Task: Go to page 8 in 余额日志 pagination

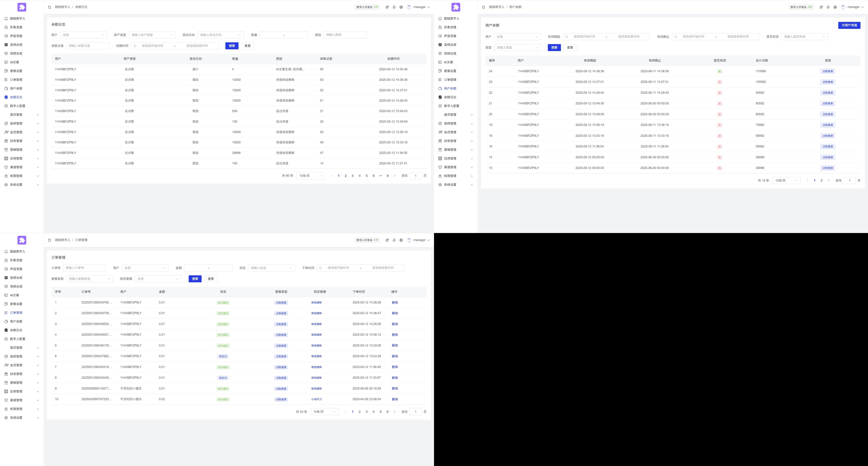Action: (x=387, y=176)
